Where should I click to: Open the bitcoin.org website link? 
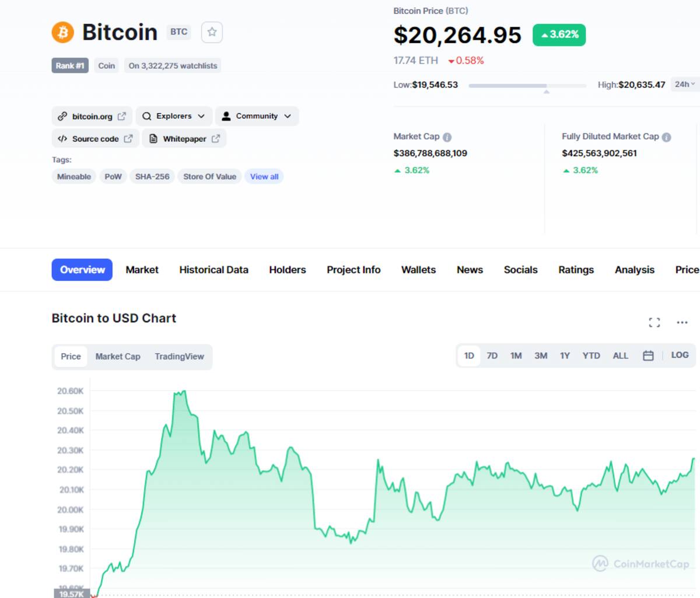[92, 116]
